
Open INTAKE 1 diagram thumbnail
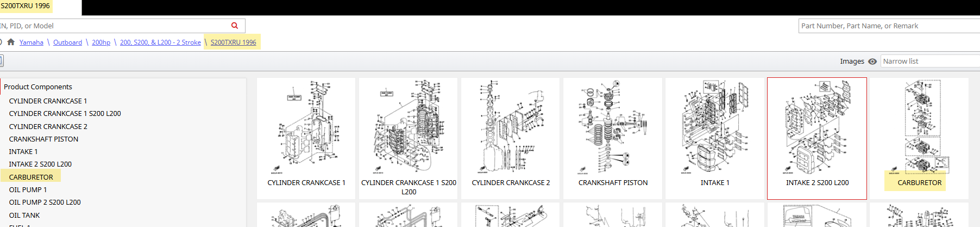(x=715, y=138)
